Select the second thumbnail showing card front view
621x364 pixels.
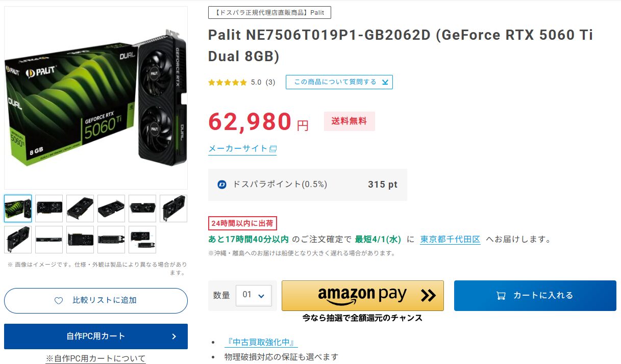click(x=49, y=208)
